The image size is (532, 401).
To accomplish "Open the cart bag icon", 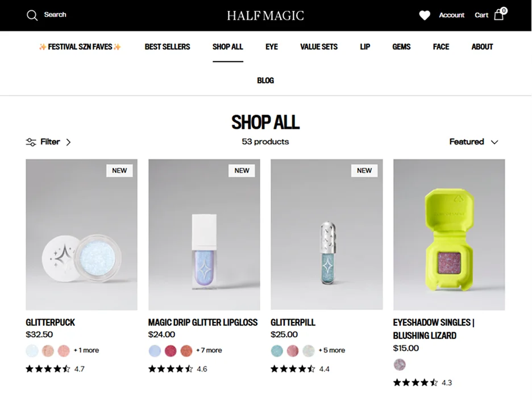I will tap(499, 15).
